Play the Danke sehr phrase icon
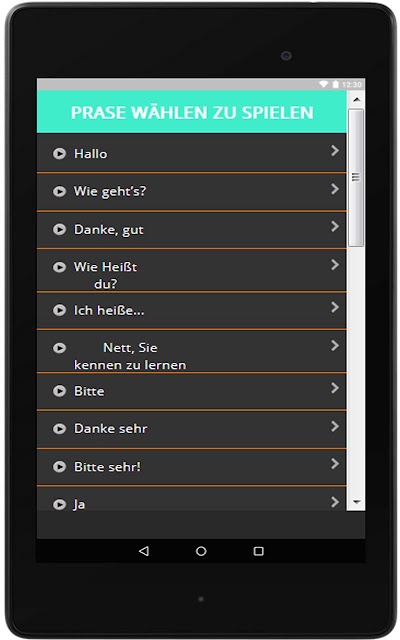 60,429
